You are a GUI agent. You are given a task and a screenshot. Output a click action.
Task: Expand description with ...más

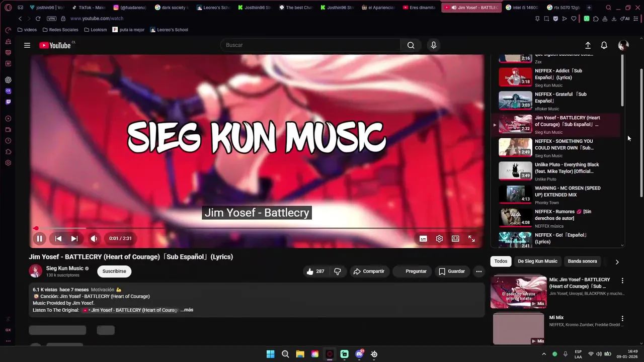(x=187, y=310)
